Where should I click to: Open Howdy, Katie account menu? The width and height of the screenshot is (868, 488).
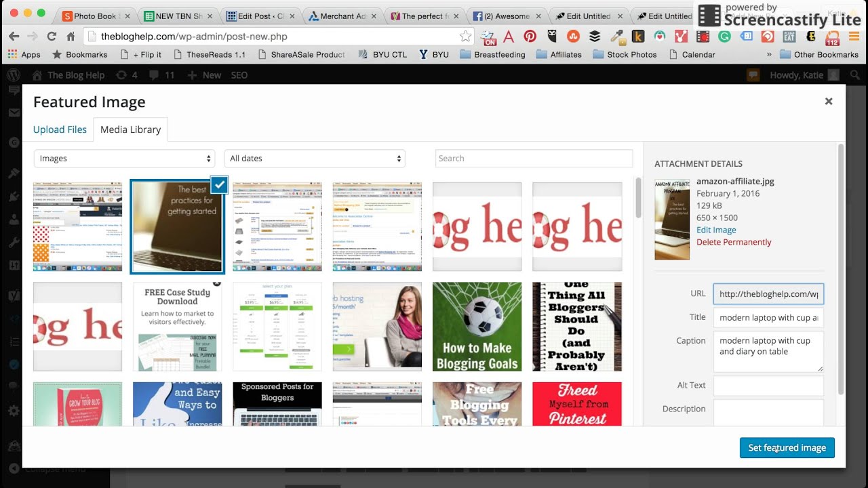(804, 75)
